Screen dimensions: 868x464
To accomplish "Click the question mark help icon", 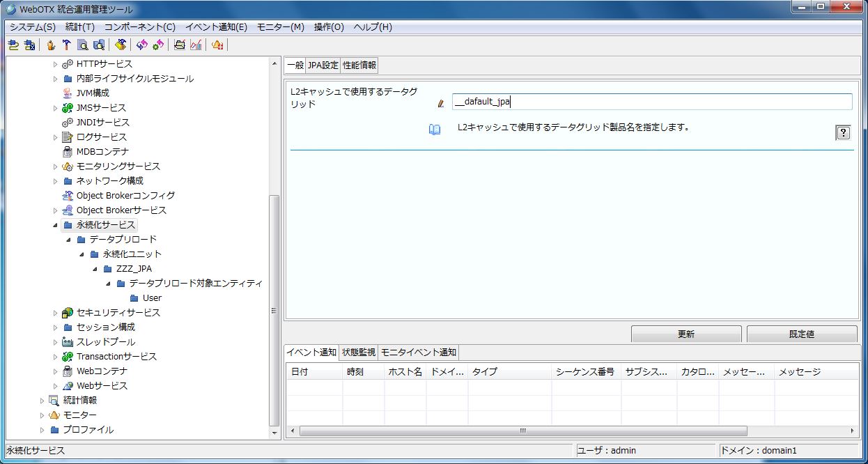I will [843, 133].
